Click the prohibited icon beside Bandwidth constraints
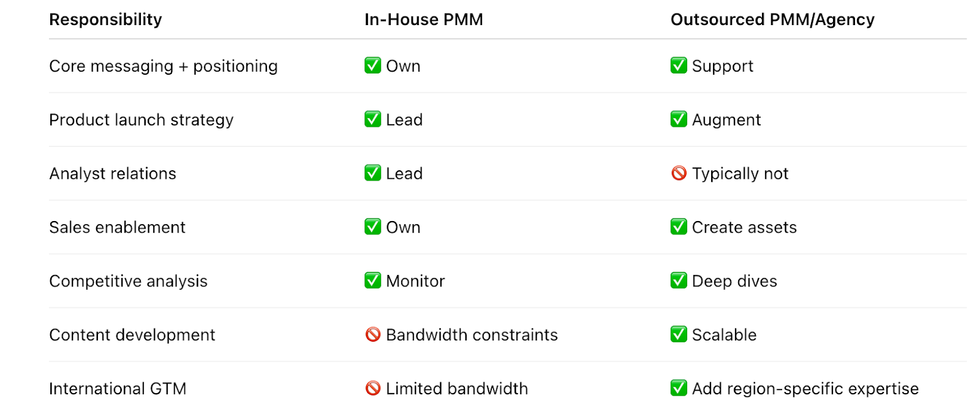This screenshot has width=980, height=417. pyautogui.click(x=372, y=334)
